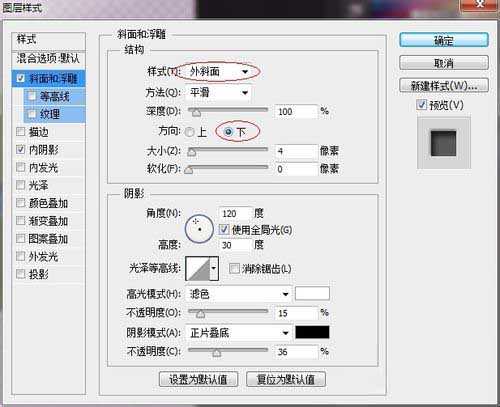
Task: Click the 大小 slider handle
Action: coord(191,152)
